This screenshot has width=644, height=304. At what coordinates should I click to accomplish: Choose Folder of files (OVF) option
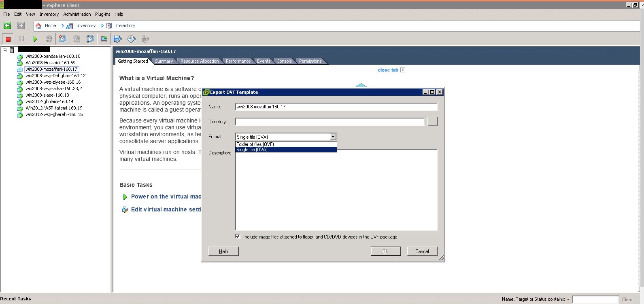(x=286, y=144)
